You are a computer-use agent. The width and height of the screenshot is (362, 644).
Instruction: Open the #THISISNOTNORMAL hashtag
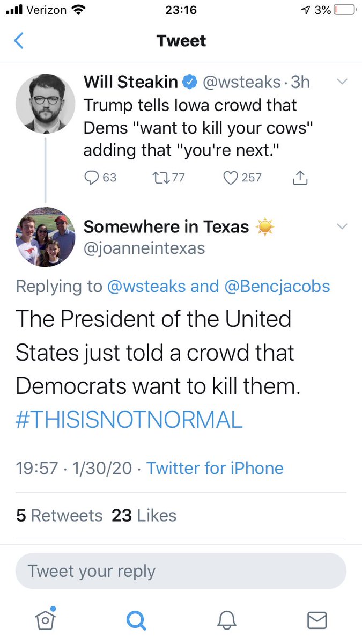[129, 420]
